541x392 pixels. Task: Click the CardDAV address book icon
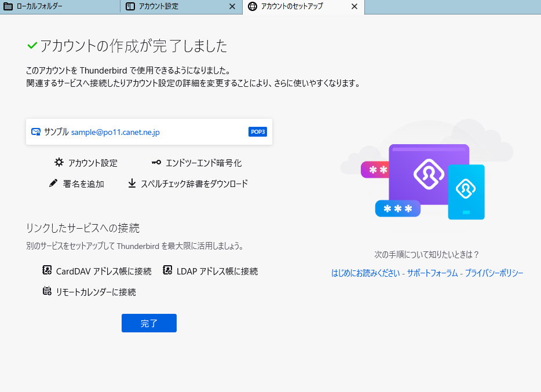pyautogui.click(x=47, y=270)
